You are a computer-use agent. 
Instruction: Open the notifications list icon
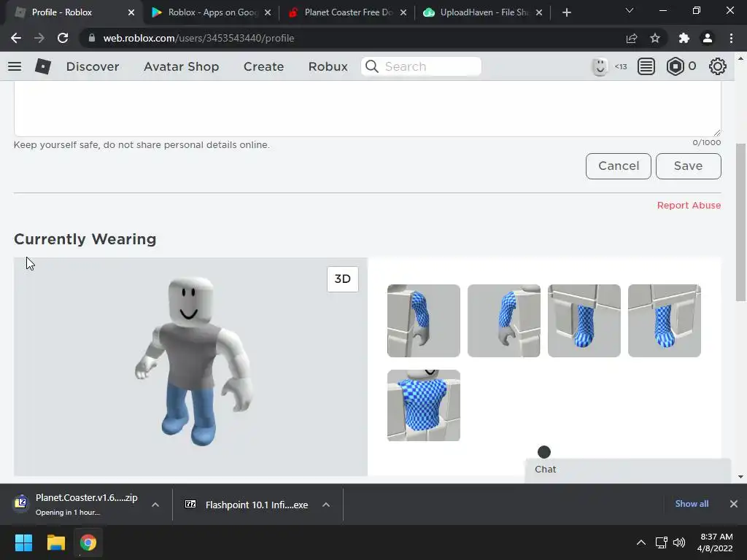click(646, 66)
